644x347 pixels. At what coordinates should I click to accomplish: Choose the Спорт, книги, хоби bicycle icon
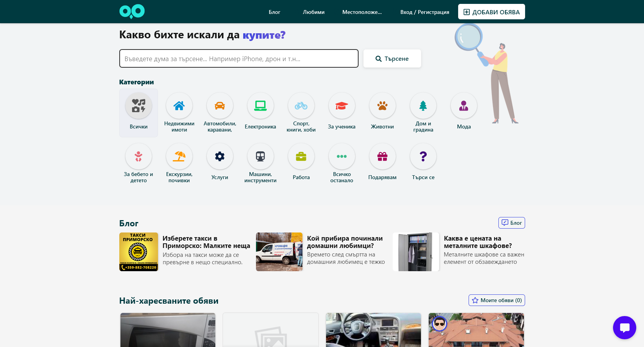301,106
